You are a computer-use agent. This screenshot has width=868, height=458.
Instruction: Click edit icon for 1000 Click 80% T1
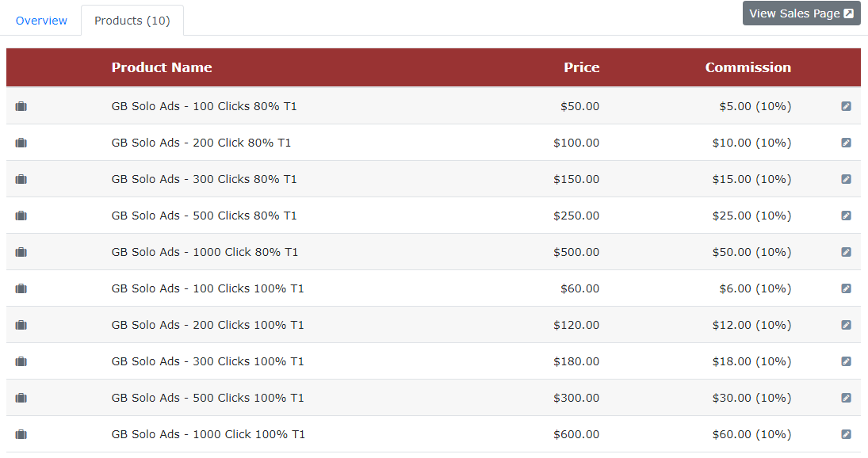[x=846, y=252]
